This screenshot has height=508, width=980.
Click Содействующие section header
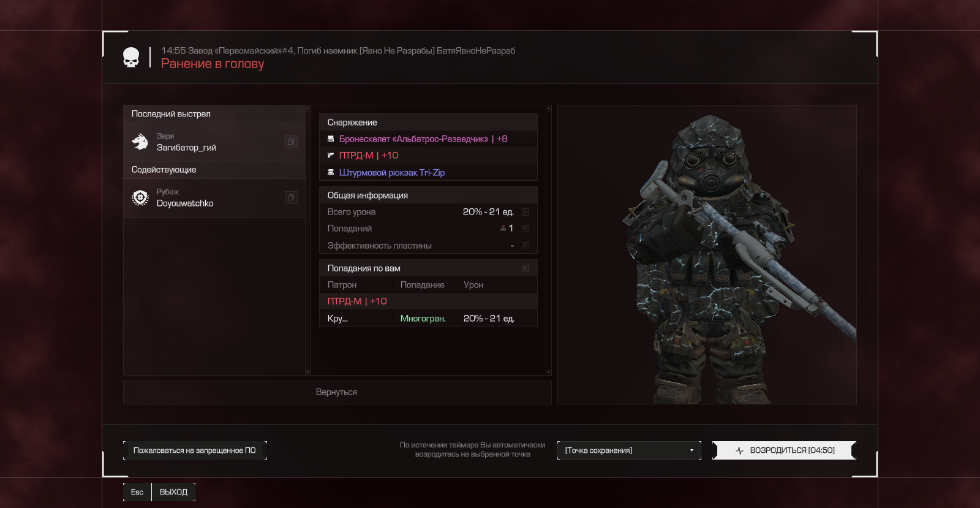point(214,170)
